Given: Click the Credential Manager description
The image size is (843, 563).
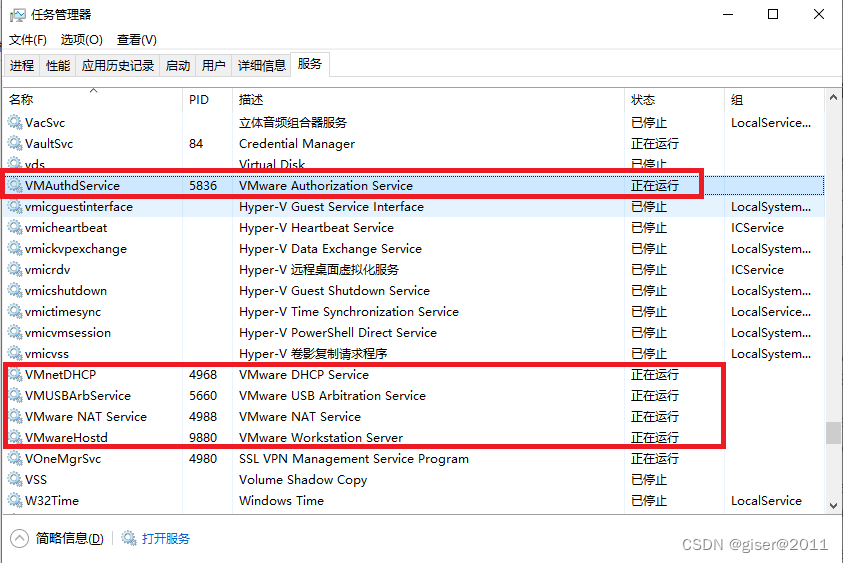Looking at the screenshot, I should 297,144.
